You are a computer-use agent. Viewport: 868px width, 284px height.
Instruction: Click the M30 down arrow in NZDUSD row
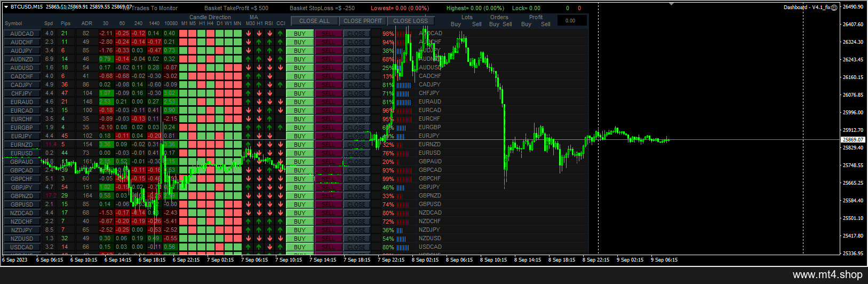(248, 239)
